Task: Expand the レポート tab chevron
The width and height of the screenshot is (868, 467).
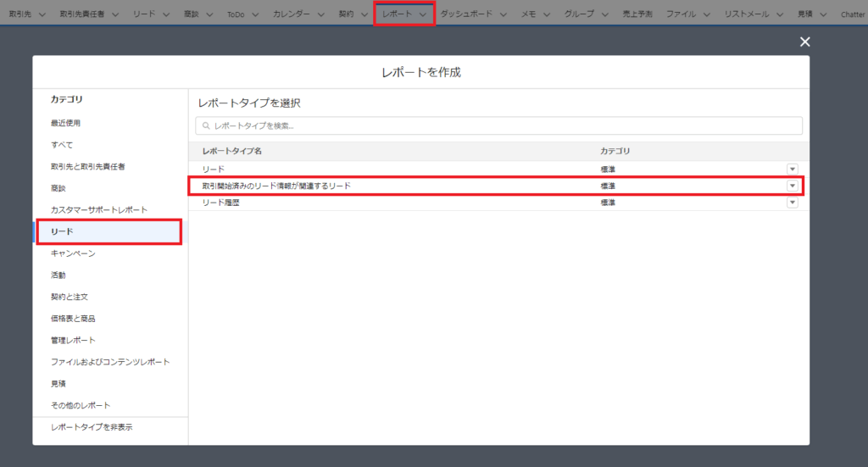Action: [x=423, y=14]
